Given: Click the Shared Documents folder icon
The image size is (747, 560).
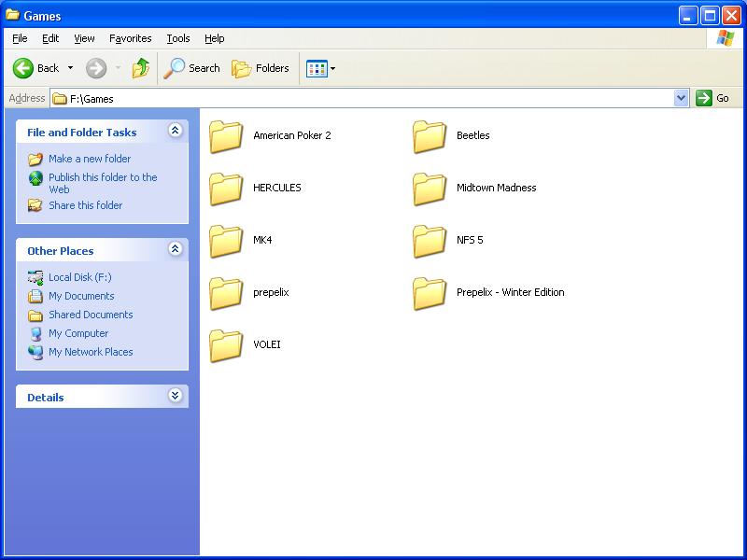Looking at the screenshot, I should (x=35, y=315).
